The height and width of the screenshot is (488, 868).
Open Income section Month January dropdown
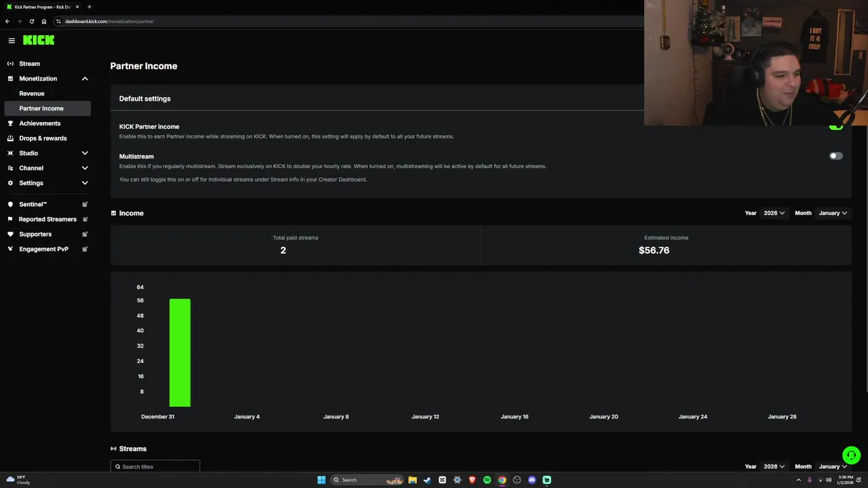tap(833, 213)
